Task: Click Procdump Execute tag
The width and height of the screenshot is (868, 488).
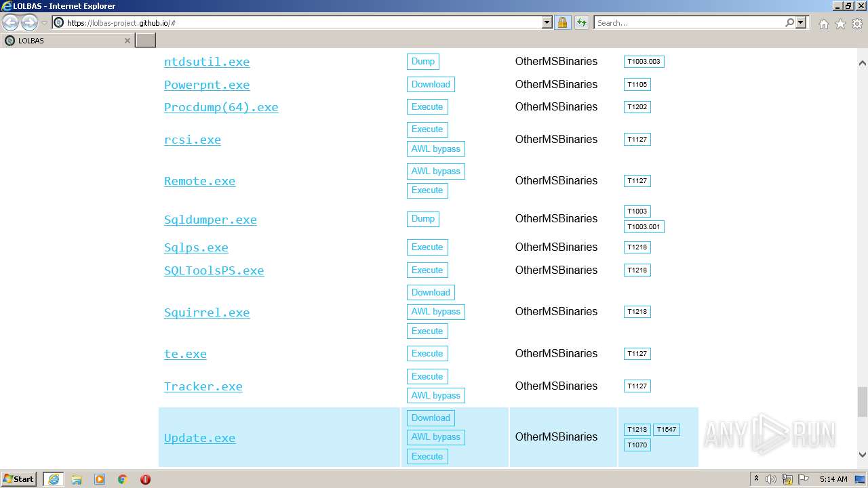Action: [x=427, y=107]
